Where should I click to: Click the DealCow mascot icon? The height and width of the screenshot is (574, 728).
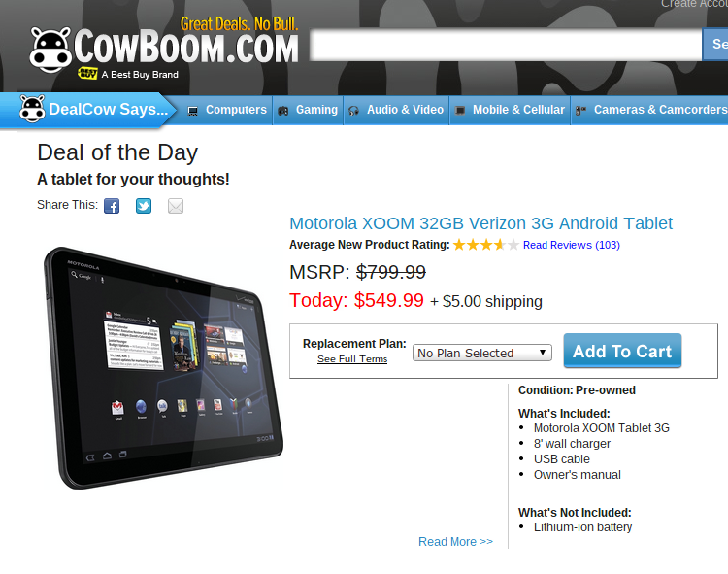32,109
